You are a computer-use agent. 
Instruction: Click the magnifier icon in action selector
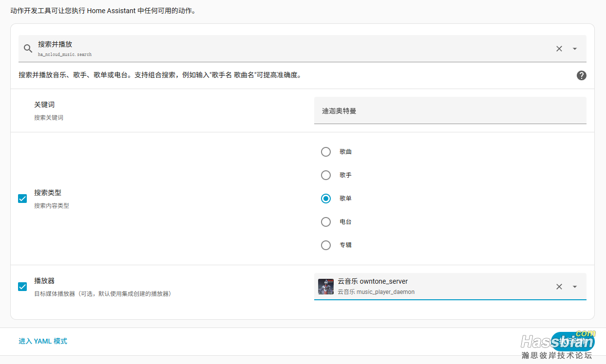pos(28,49)
